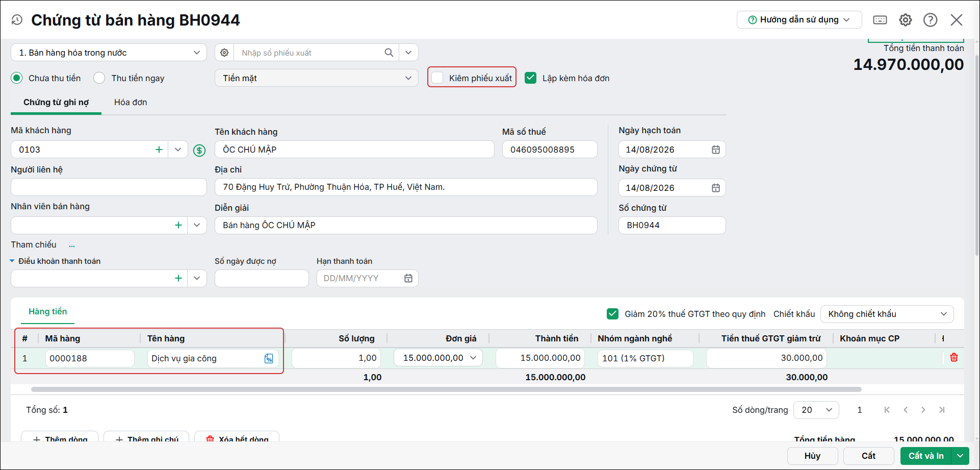The width and height of the screenshot is (980, 470).
Task: Click the Tham chiếu ellipsis icon
Action: coord(72,245)
